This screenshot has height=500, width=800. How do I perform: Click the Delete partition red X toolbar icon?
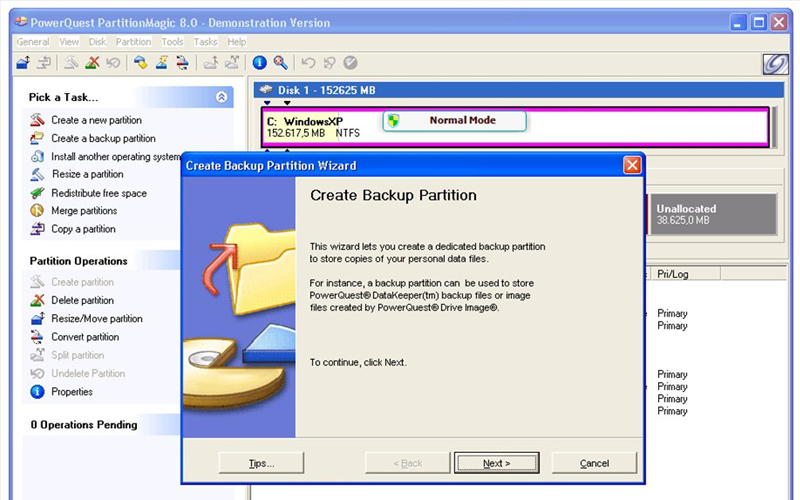coord(92,63)
